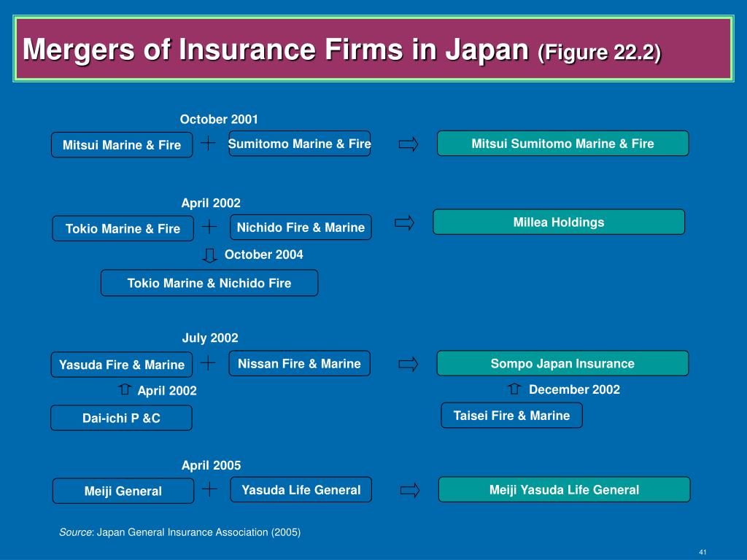The image size is (747, 560).
Task: Select the Taisei Fire & Marine box
Action: [511, 415]
